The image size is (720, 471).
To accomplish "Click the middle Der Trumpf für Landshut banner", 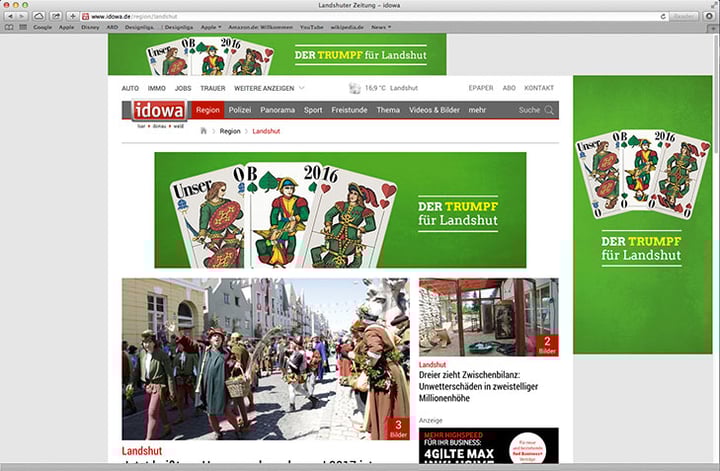I will [x=340, y=210].
